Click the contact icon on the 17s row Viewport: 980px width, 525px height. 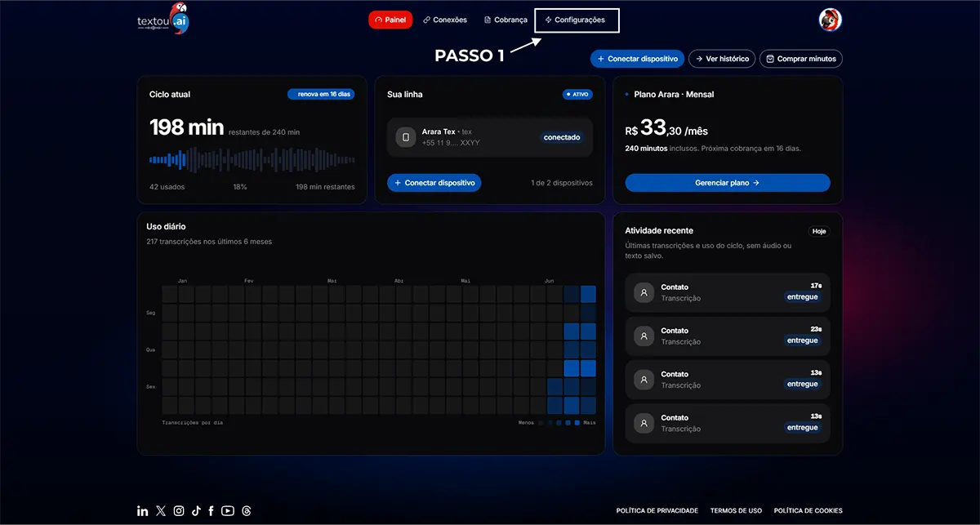[644, 292]
